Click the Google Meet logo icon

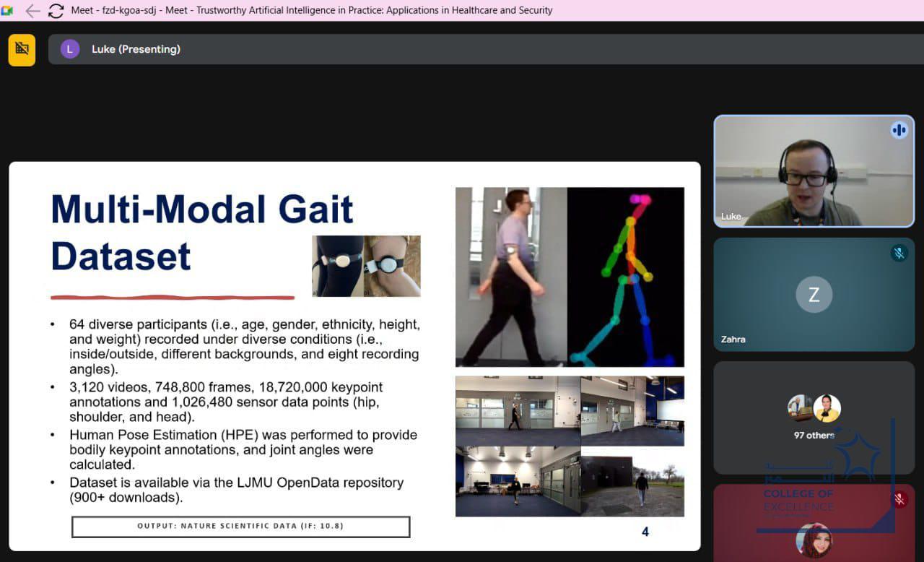8,11
